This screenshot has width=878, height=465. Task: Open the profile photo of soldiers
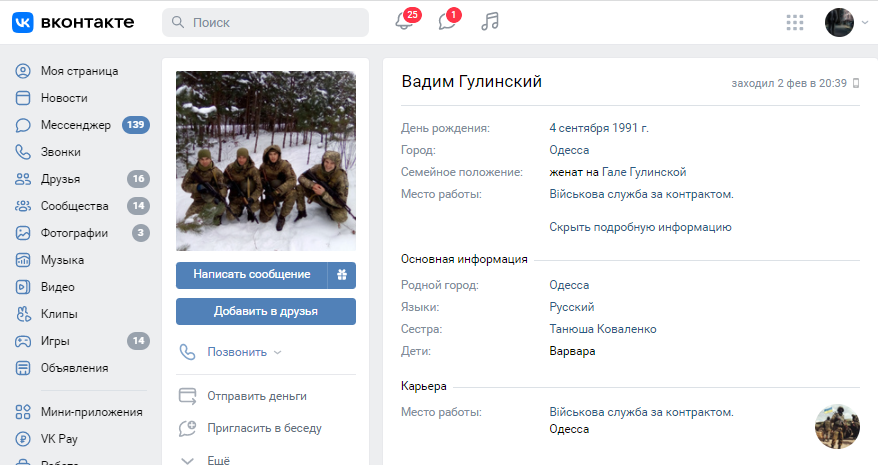pos(266,161)
